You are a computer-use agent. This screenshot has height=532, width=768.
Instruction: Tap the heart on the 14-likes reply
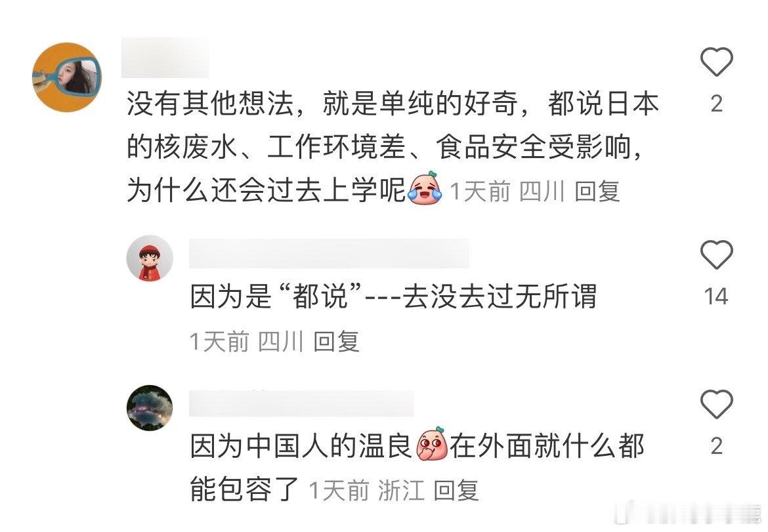click(716, 255)
